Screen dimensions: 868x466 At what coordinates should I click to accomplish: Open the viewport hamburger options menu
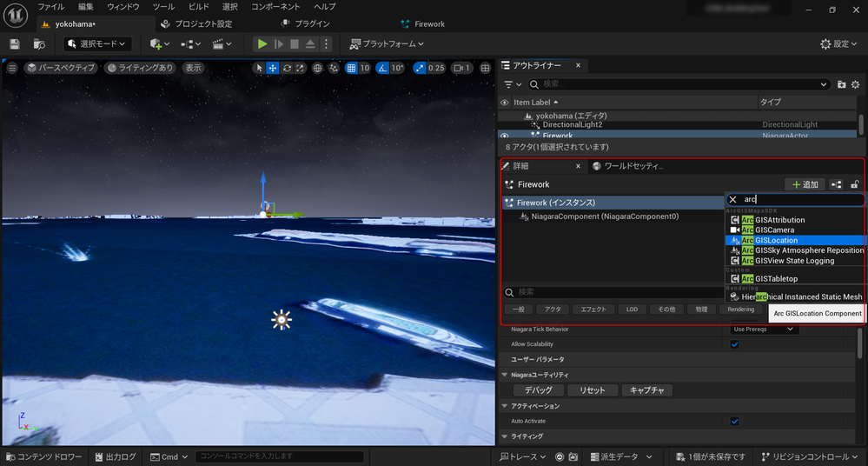tap(12, 68)
